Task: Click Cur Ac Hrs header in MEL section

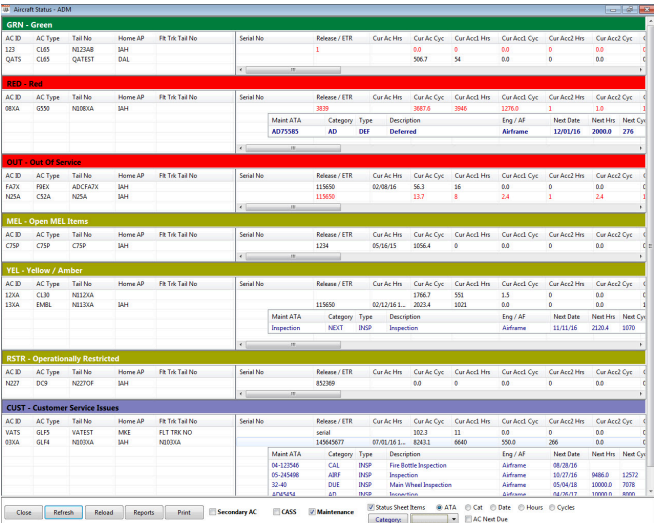Action: [390, 234]
